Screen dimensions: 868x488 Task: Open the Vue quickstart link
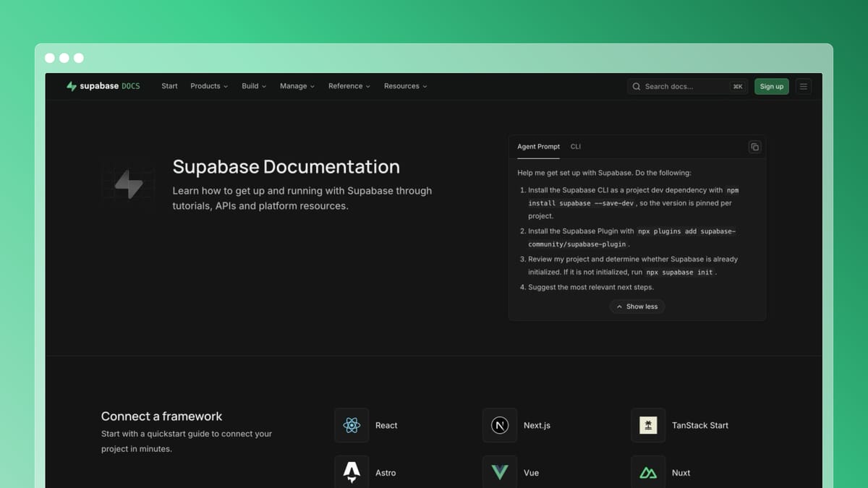pyautogui.click(x=531, y=473)
